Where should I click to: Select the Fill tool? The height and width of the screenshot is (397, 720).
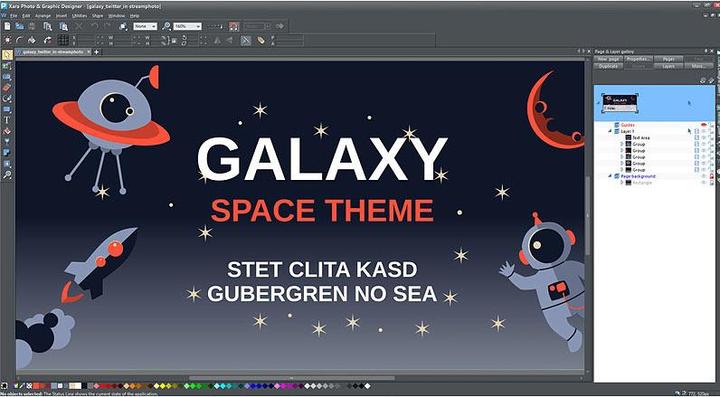7,131
